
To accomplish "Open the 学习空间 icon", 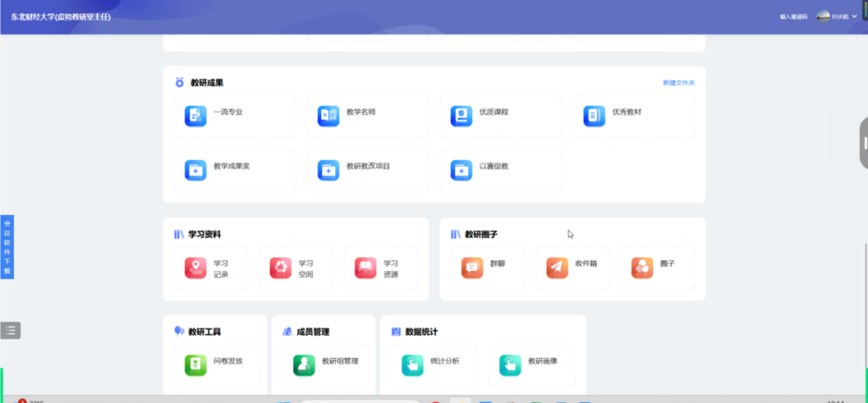I will tap(280, 268).
